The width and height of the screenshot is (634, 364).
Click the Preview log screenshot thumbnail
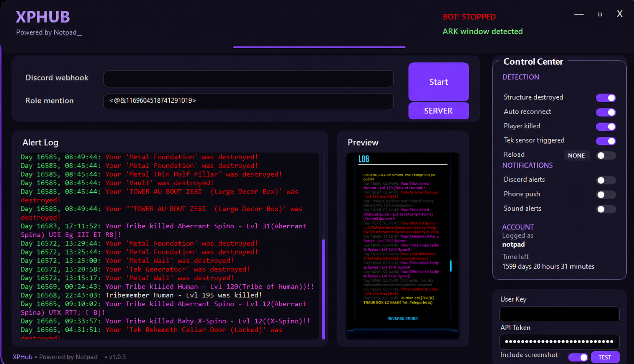click(x=403, y=246)
